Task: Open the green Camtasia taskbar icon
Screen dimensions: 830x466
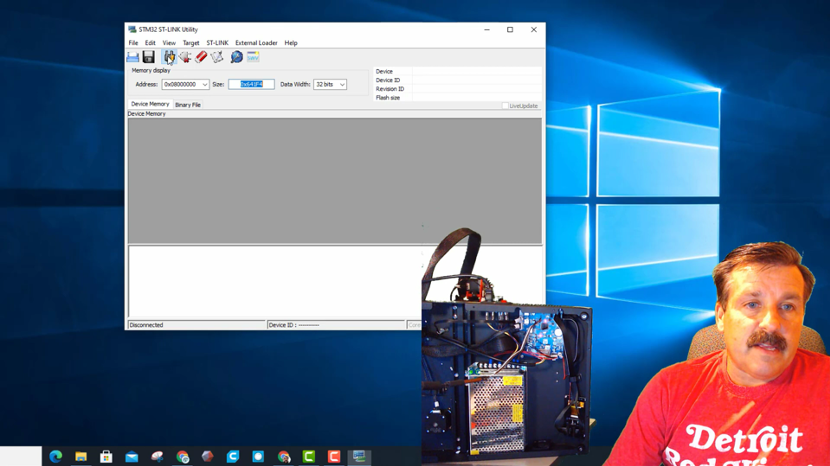Action: (x=309, y=456)
